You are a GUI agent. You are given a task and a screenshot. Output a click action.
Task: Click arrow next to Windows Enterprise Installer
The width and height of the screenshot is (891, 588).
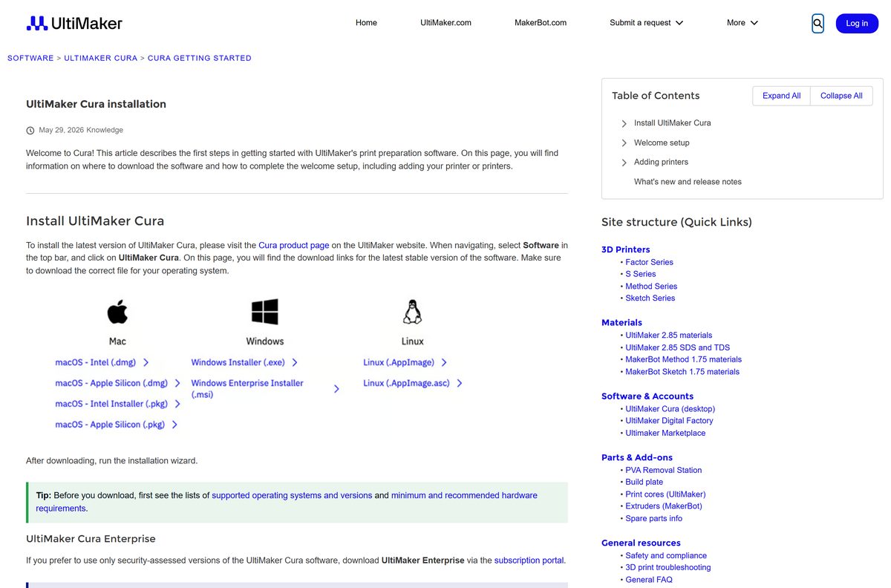point(336,389)
